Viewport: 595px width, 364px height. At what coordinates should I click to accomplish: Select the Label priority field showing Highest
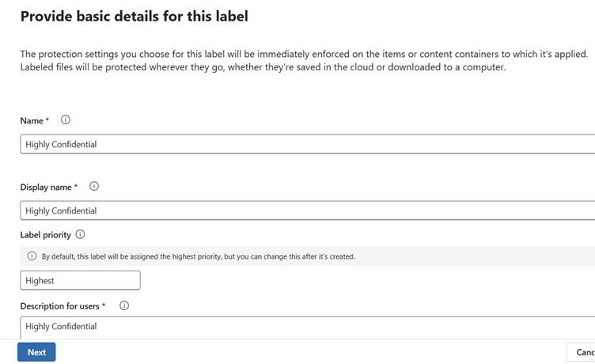click(80, 280)
